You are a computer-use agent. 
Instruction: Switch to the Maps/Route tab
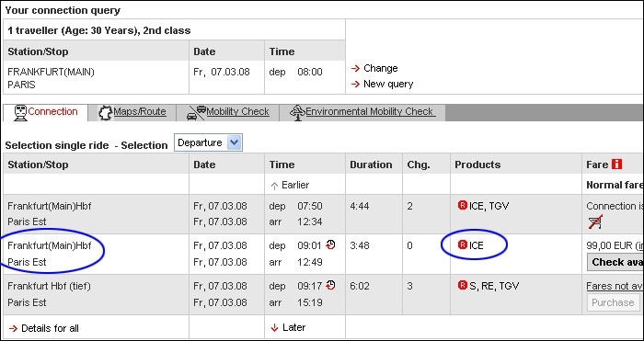pos(140,112)
